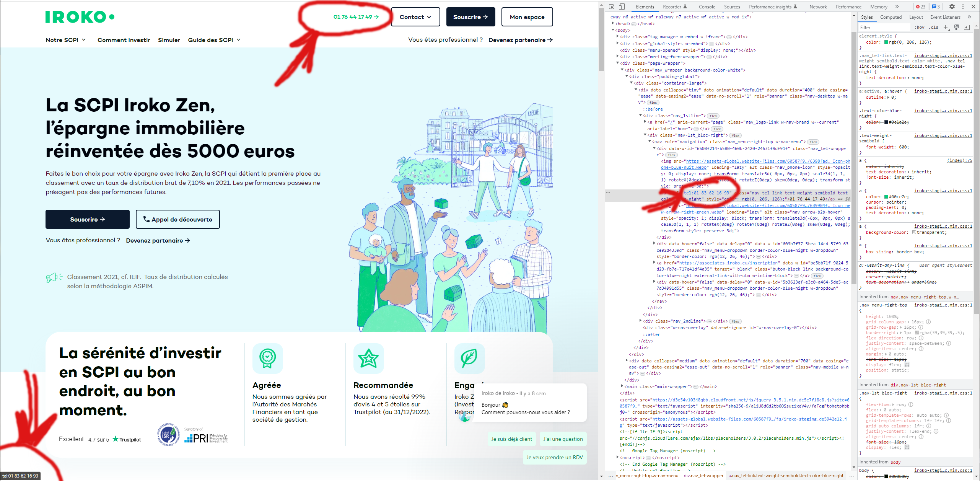The image size is (980, 481).
Task: Switch to the Sources tab
Action: [732, 7]
